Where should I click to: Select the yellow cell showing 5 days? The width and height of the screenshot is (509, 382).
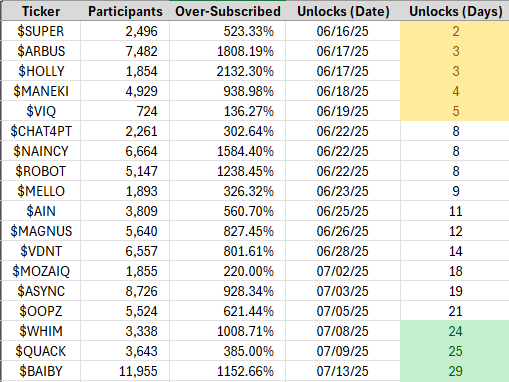pos(455,111)
